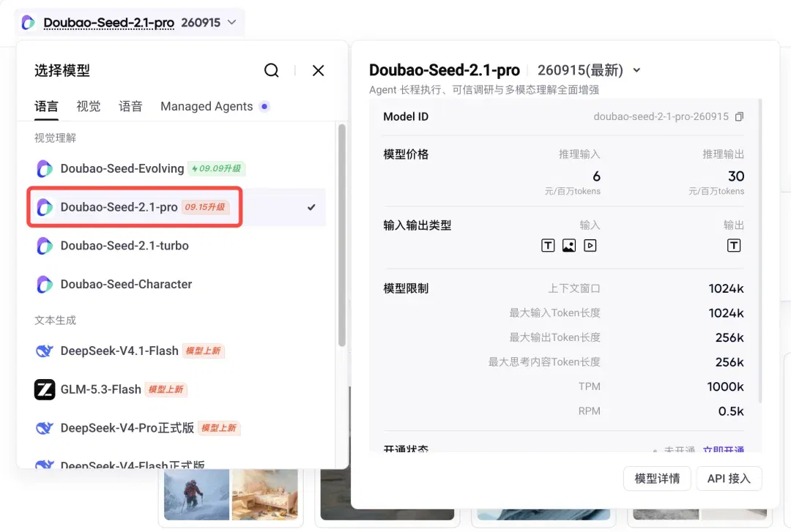
Task: Close the 选择模型 panel
Action: (318, 70)
